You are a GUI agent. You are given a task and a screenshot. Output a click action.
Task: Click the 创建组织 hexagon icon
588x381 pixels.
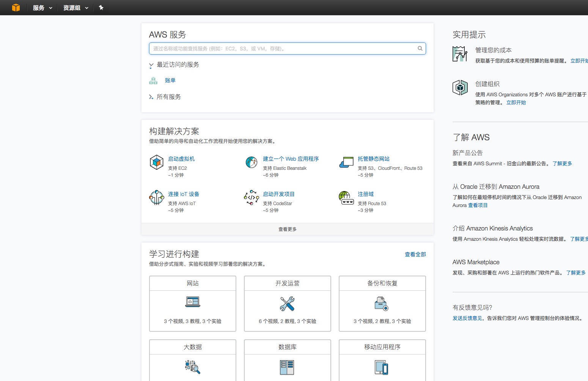(x=460, y=88)
